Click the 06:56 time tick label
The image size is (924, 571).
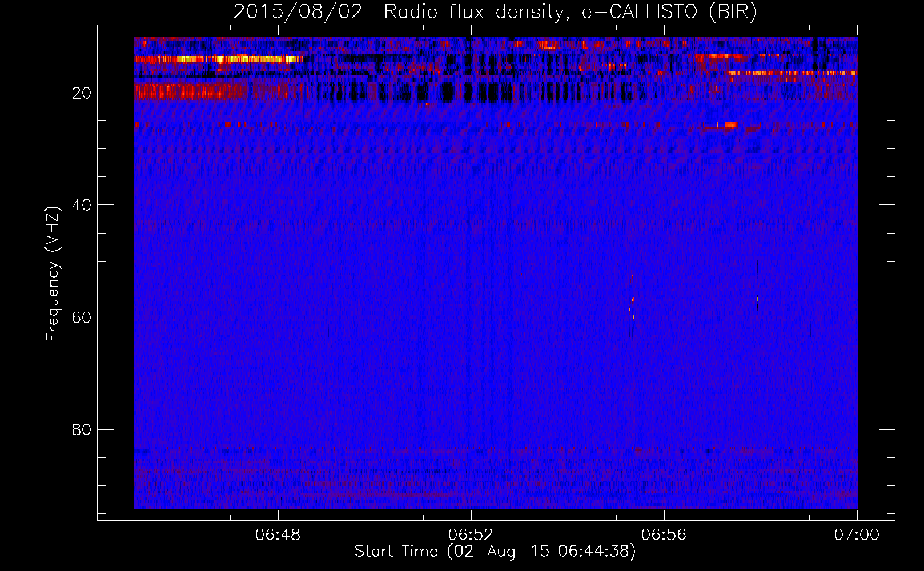pyautogui.click(x=664, y=535)
